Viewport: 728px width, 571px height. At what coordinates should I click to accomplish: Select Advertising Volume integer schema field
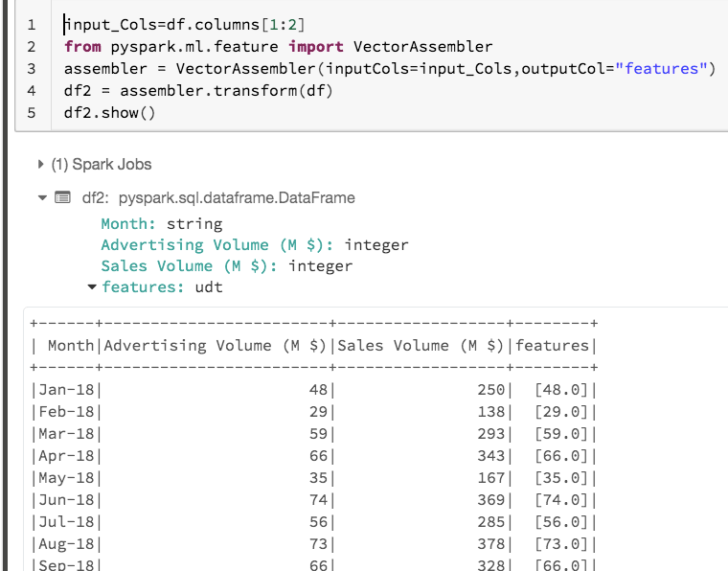(x=254, y=245)
